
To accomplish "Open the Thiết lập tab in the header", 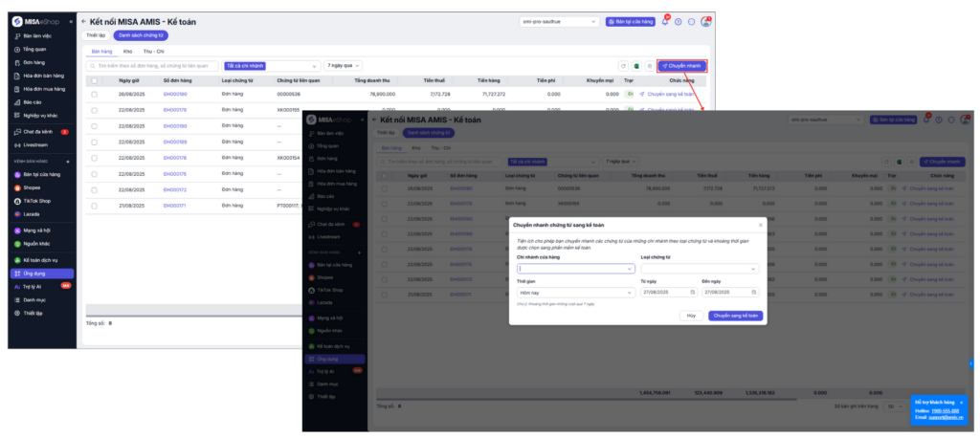I will [x=96, y=35].
